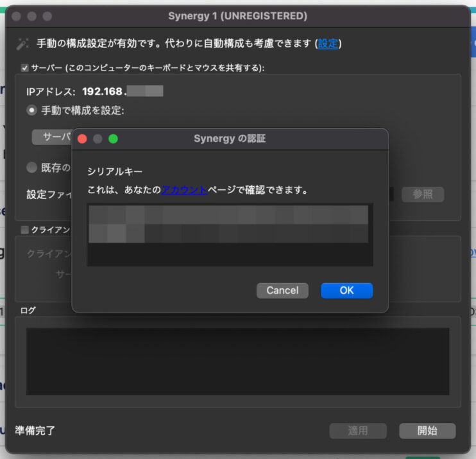Click the サーバ configure button in the main window

pyautogui.click(x=52, y=137)
